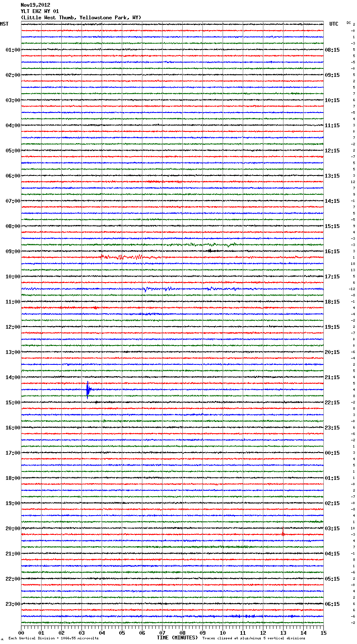The height and width of the screenshot is (644, 357).
Task: Select the 12:00 MST time label
Action: (13, 327)
